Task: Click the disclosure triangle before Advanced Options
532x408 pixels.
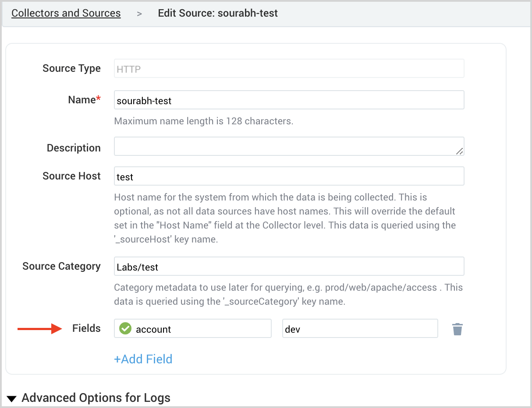Action: point(11,398)
